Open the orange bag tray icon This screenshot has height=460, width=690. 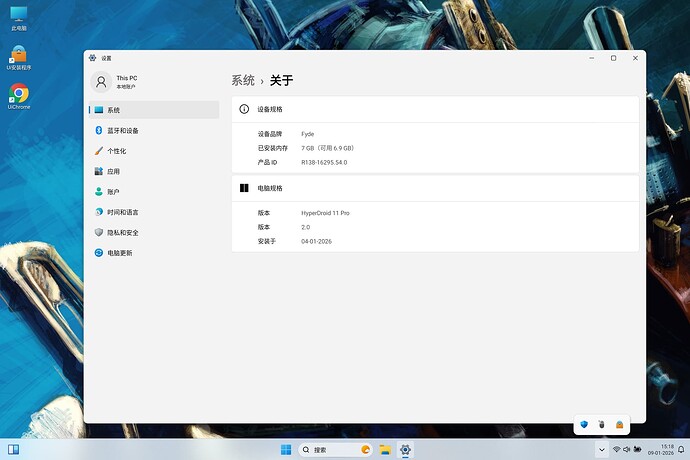[x=619, y=424]
